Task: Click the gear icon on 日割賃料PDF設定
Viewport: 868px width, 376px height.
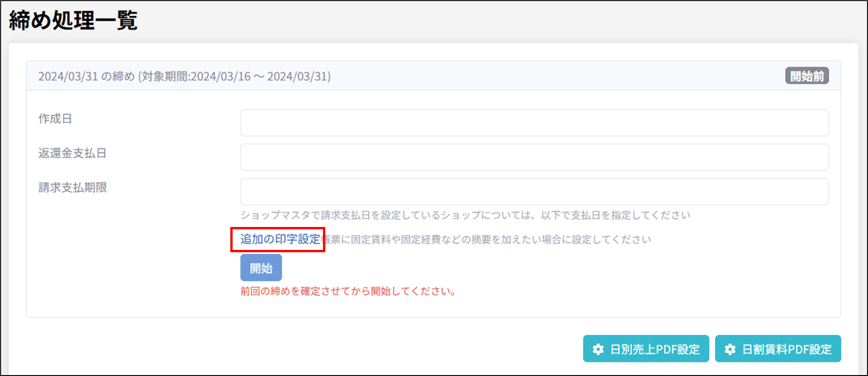Action: click(x=730, y=349)
